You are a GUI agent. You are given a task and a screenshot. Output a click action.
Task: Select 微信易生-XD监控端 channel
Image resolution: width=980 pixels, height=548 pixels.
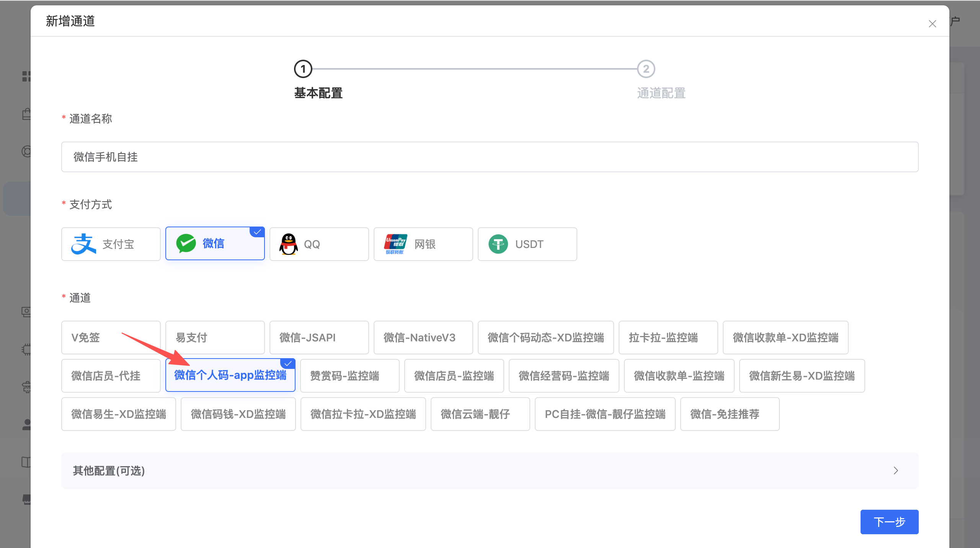(x=119, y=414)
